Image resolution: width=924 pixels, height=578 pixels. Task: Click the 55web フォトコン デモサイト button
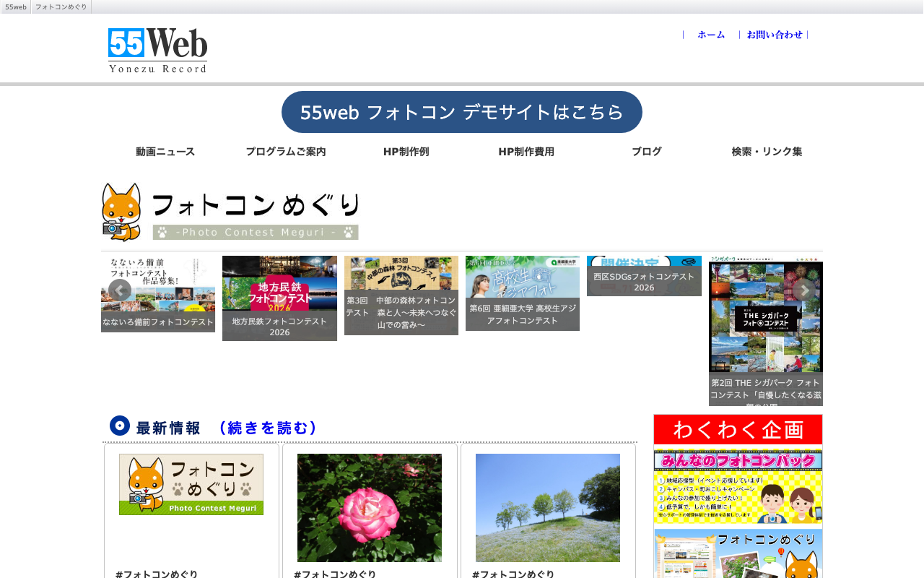(462, 112)
